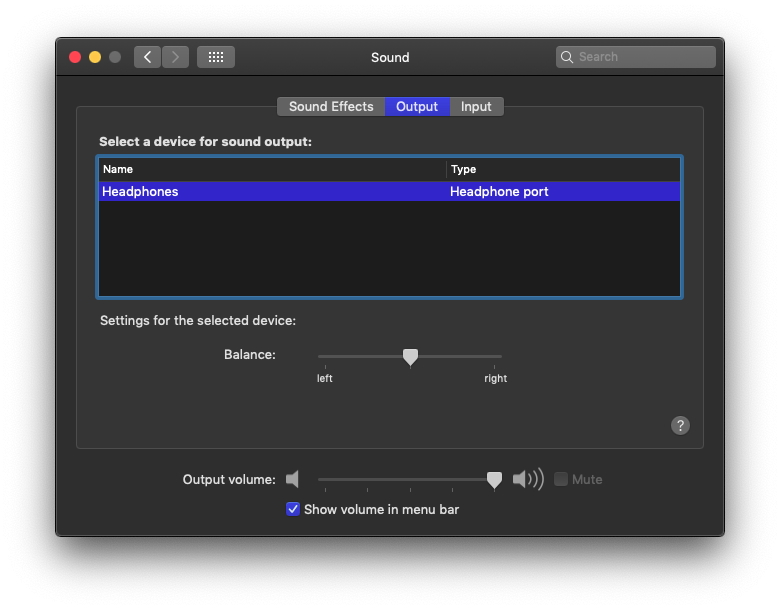Go back with the left chevron button

(147, 57)
